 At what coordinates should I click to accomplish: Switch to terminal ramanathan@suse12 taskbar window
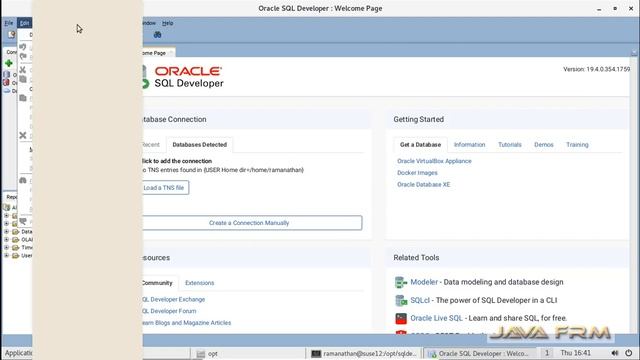364,353
